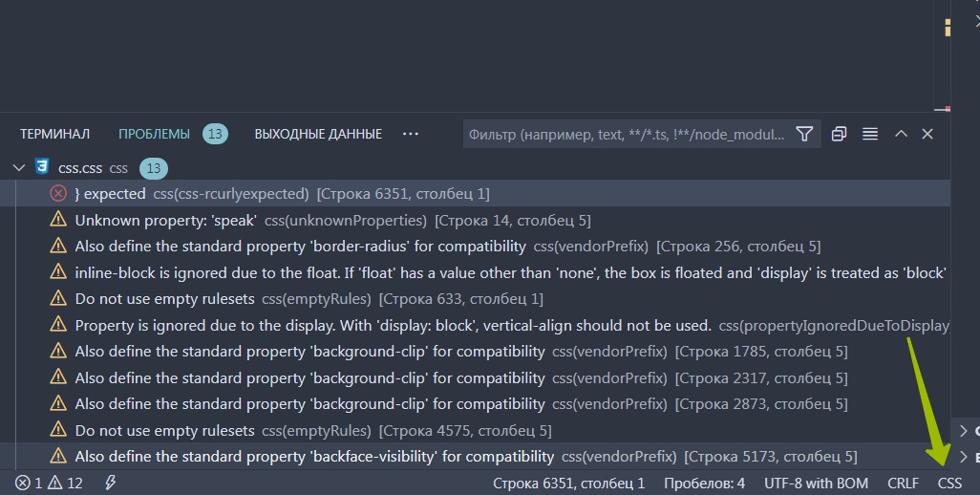Collapse the css.css problems group
980x495 pixels.
point(19,167)
